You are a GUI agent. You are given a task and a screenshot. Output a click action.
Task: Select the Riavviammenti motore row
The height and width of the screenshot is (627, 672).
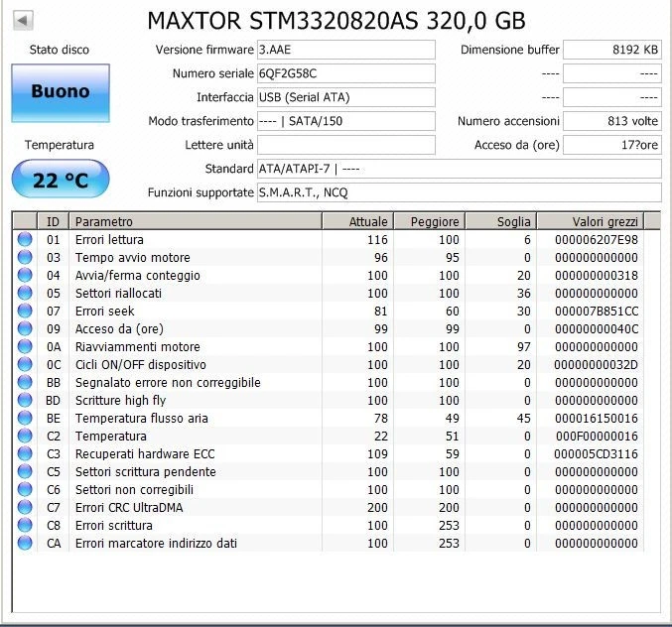329,346
